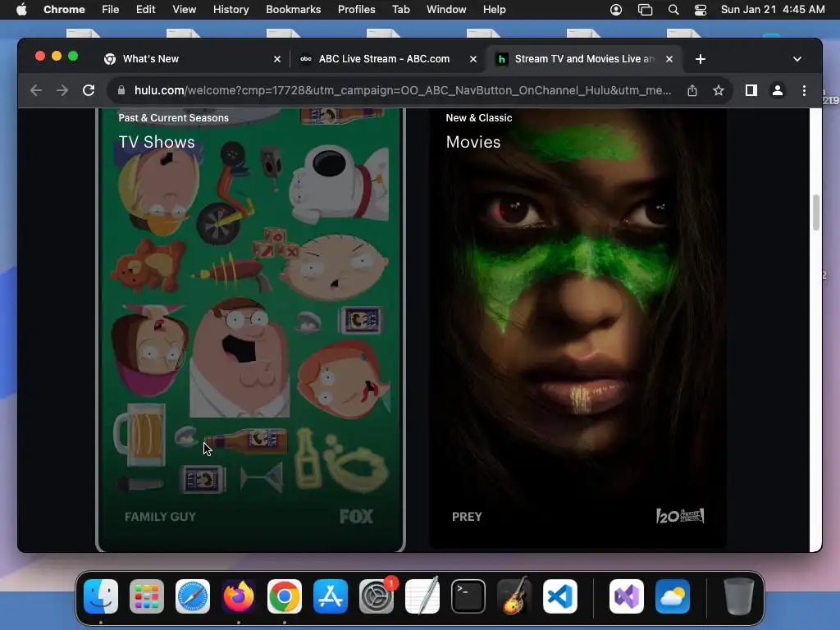Screen dimensions: 840x630
Task: Open the Chrome application menu
Action: click(x=64, y=10)
